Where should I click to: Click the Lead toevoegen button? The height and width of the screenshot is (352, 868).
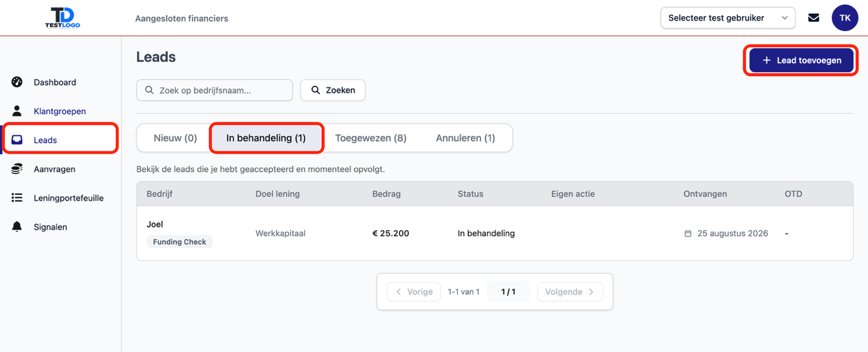pos(801,60)
